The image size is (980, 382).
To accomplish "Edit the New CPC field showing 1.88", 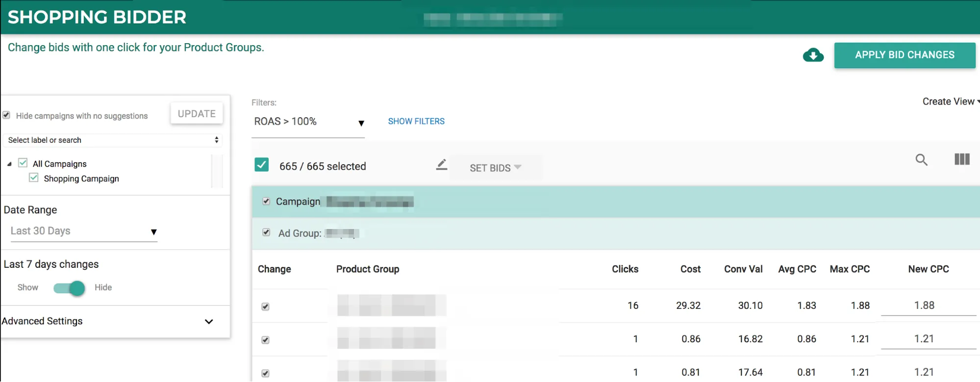I will 924,306.
